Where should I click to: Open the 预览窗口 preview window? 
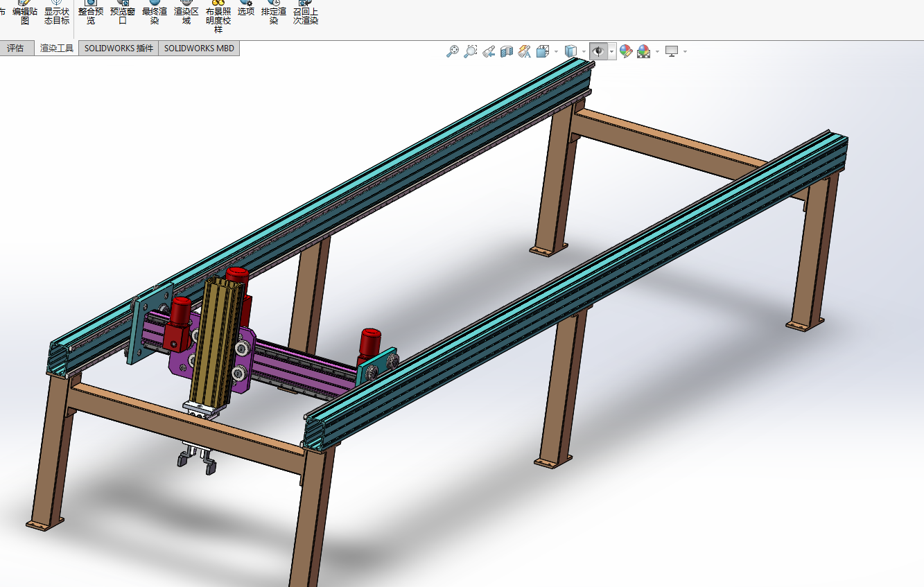click(x=123, y=12)
